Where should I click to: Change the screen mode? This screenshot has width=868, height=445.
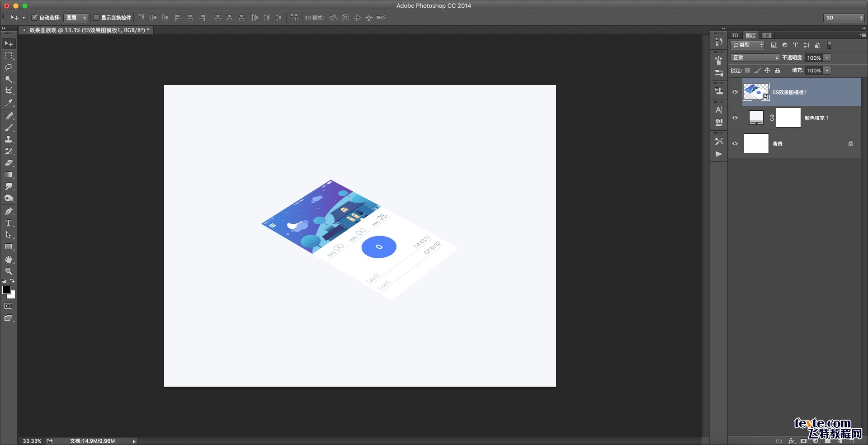(x=9, y=318)
